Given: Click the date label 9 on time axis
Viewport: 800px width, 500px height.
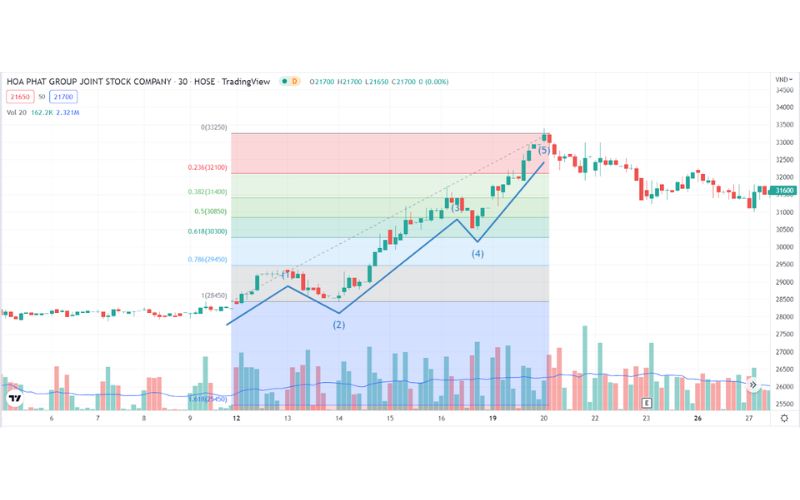Looking at the screenshot, I should pyautogui.click(x=190, y=418).
